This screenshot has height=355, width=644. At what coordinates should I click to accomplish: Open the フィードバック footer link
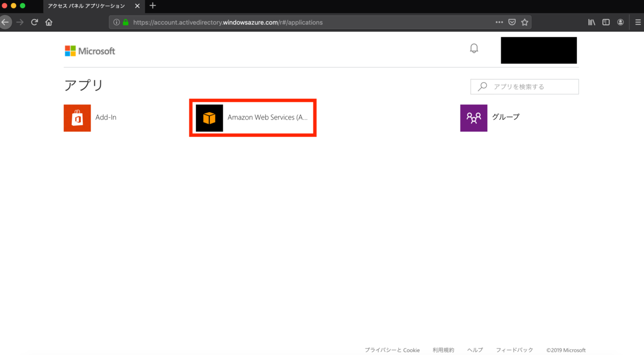(515, 350)
